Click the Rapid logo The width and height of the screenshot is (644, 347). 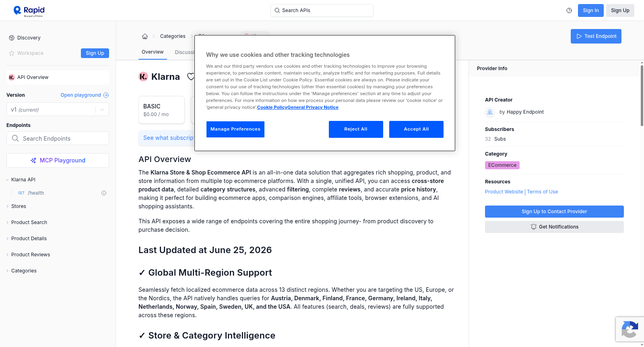pos(29,11)
